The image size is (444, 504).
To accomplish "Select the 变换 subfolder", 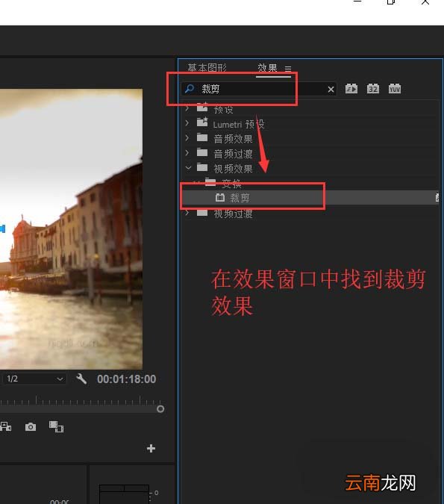I will click(310, 183).
